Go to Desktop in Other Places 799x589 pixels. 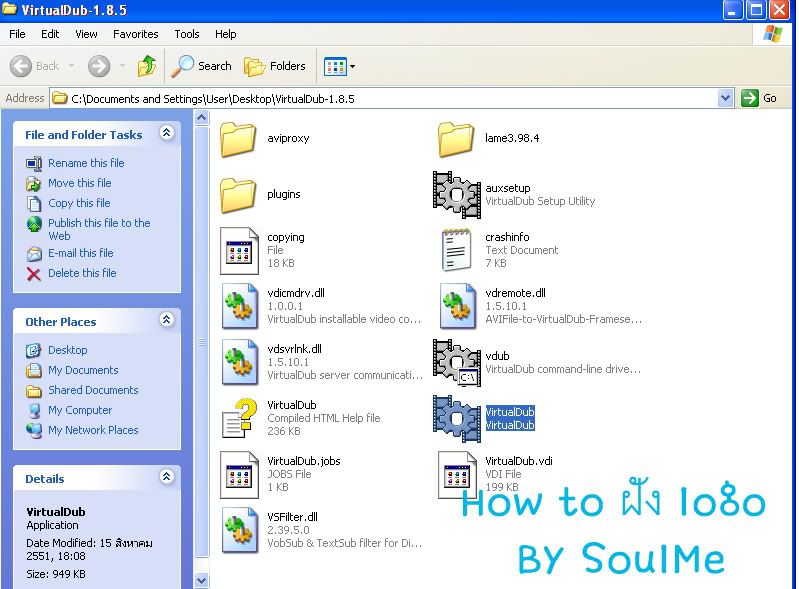pos(67,350)
